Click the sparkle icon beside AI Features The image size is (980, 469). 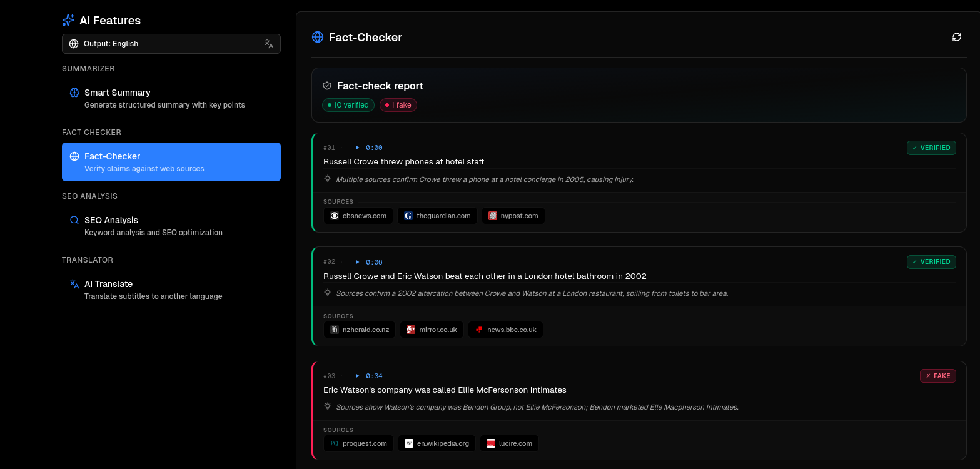click(68, 21)
